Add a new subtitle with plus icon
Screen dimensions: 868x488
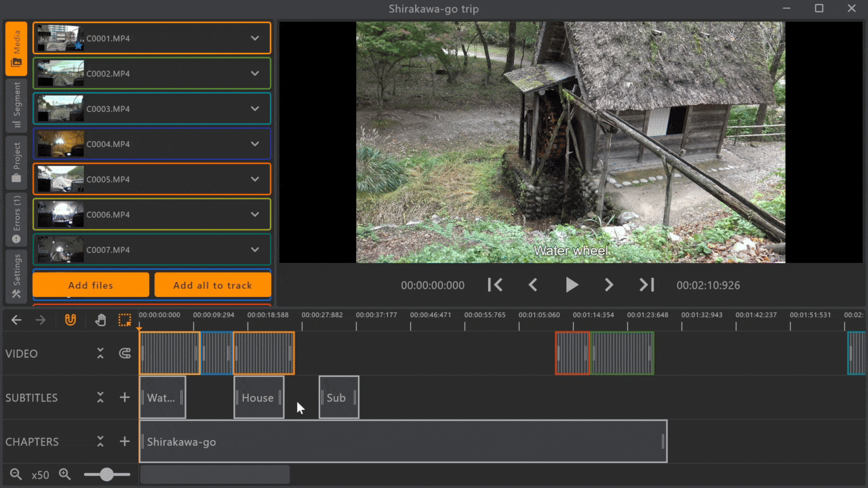coord(125,398)
